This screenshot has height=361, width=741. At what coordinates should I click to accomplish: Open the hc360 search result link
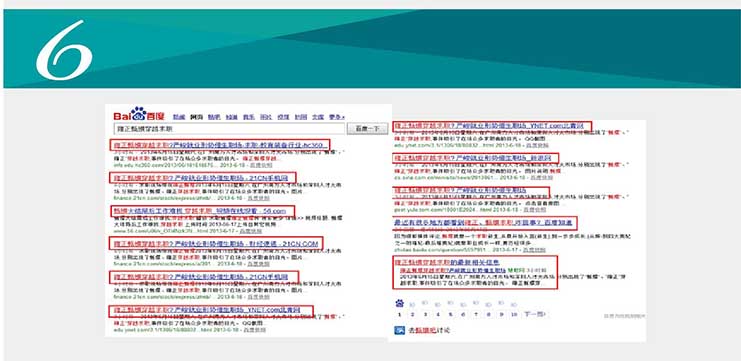pyautogui.click(x=220, y=145)
